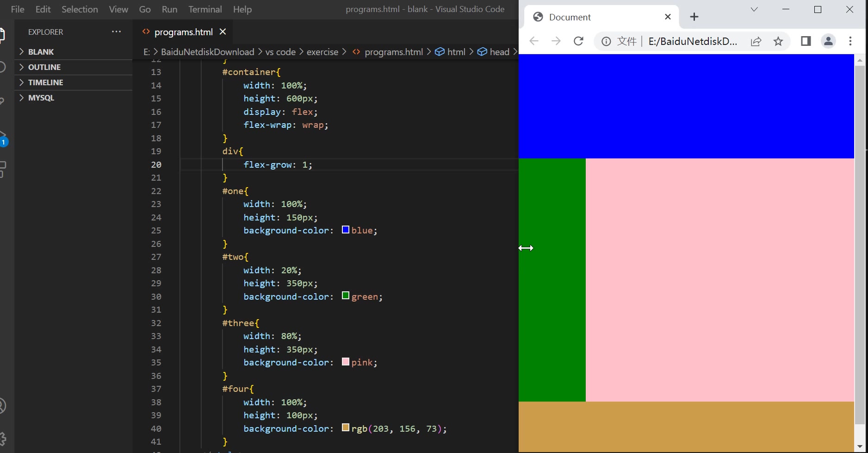This screenshot has height=453, width=868.
Task: Expand the OUTLINE section
Action: coord(44,67)
